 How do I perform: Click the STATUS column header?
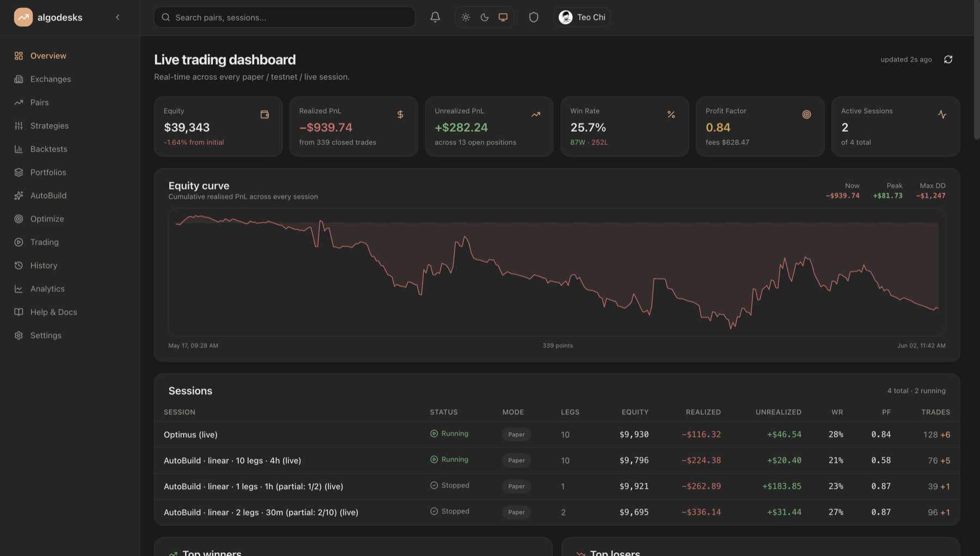444,412
